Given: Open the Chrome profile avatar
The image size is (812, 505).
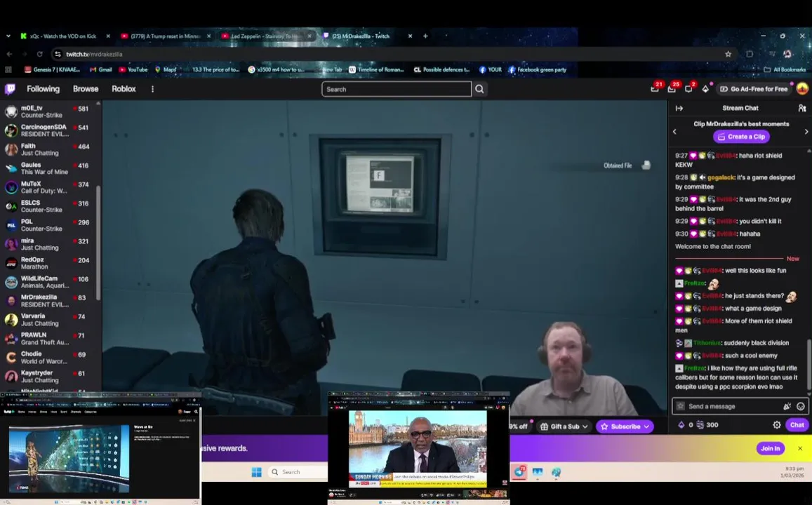Looking at the screenshot, I should tap(787, 54).
